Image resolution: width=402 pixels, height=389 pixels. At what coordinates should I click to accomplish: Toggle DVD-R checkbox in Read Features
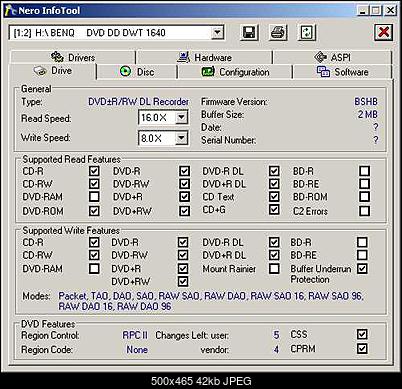[x=184, y=171]
